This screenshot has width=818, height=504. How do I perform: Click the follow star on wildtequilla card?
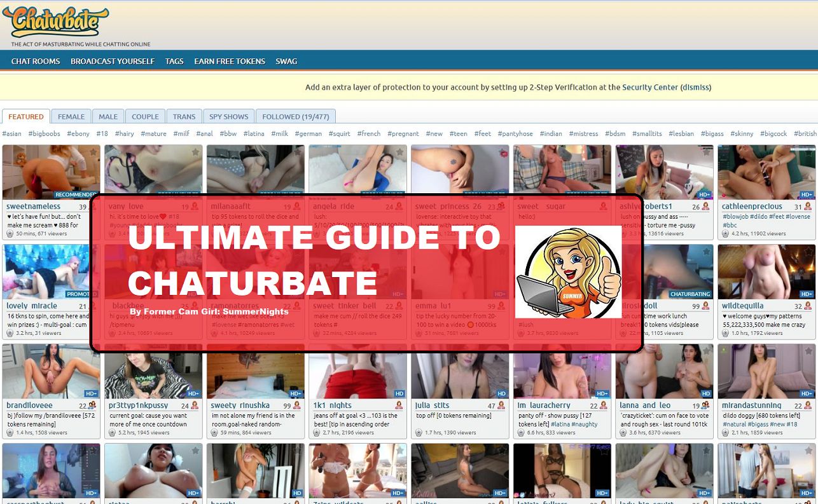click(x=808, y=252)
